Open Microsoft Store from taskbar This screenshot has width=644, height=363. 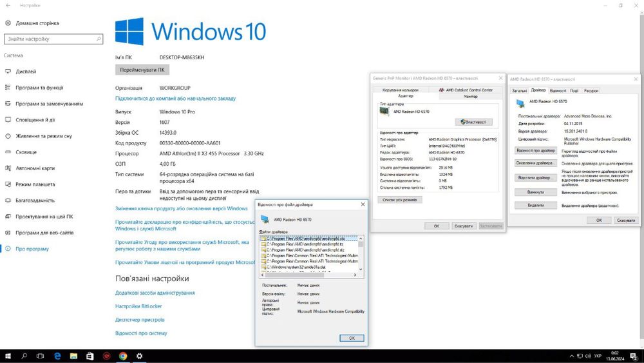pos(90,356)
